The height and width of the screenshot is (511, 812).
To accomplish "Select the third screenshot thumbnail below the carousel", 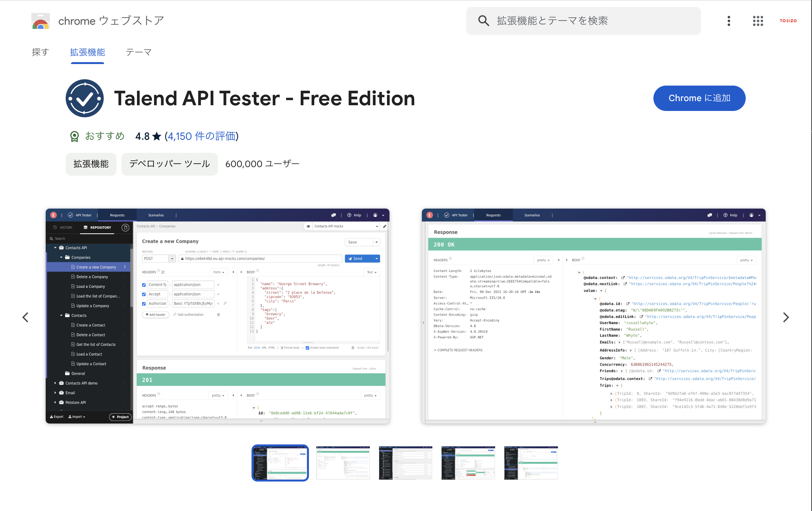I will pos(405,462).
